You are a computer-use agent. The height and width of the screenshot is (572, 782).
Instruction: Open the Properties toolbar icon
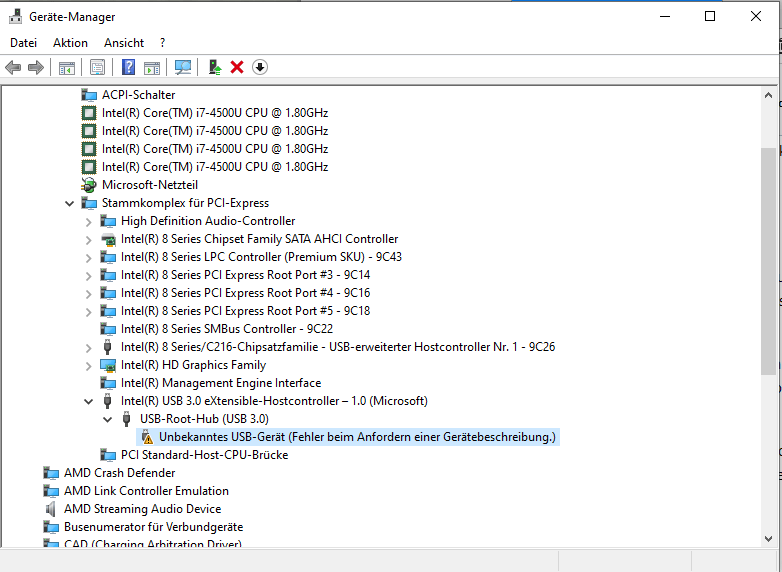click(97, 67)
